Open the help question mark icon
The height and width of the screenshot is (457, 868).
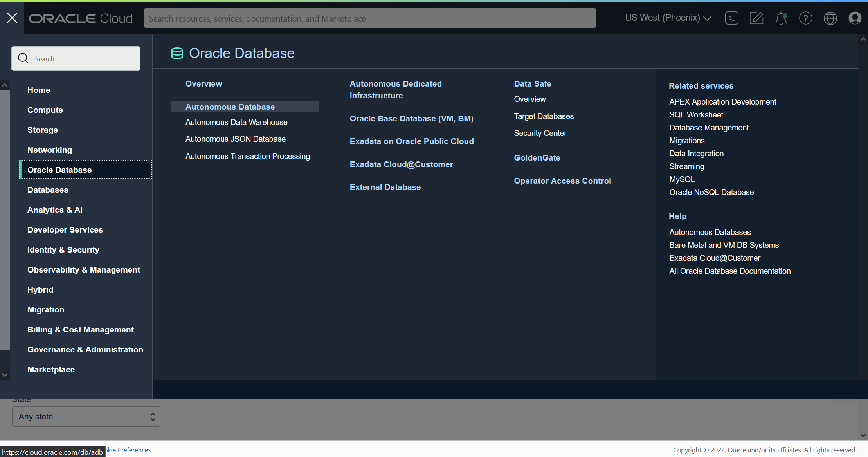point(805,18)
